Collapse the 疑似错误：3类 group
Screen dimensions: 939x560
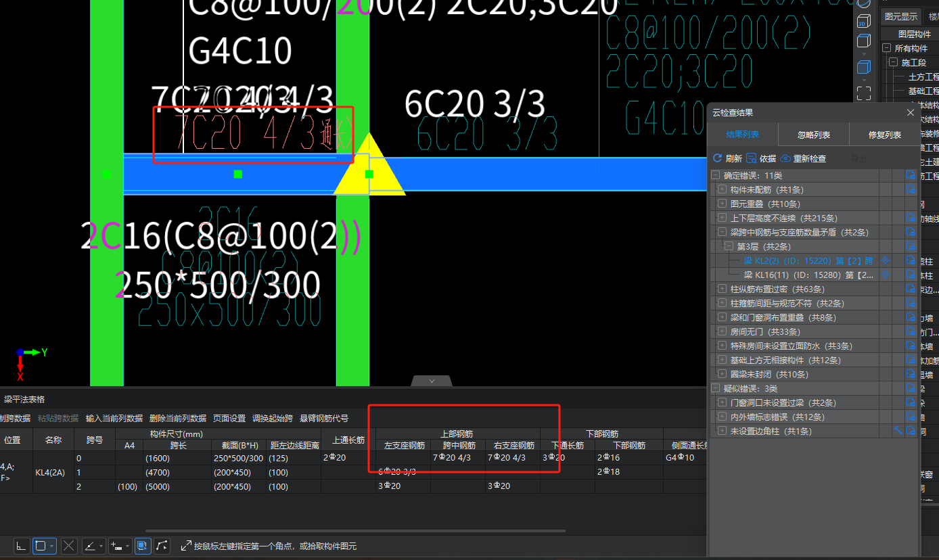[715, 388]
